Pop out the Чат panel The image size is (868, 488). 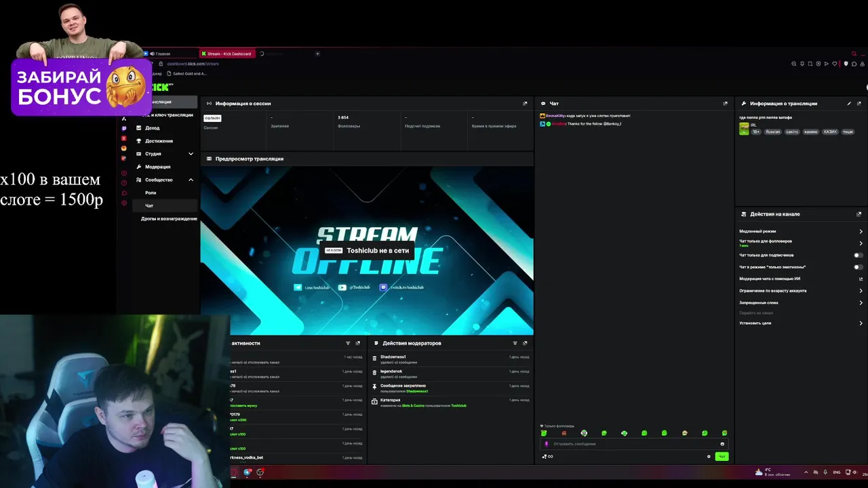click(x=725, y=104)
